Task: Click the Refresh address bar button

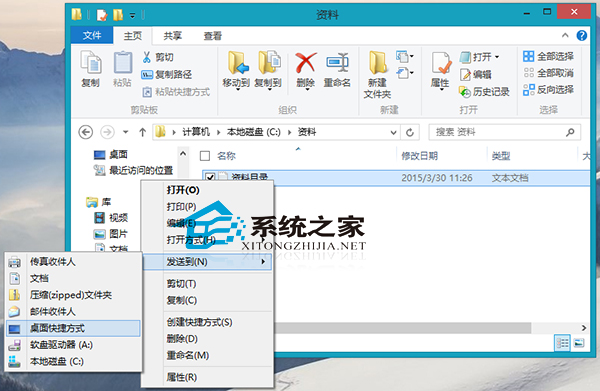Action: (x=410, y=132)
